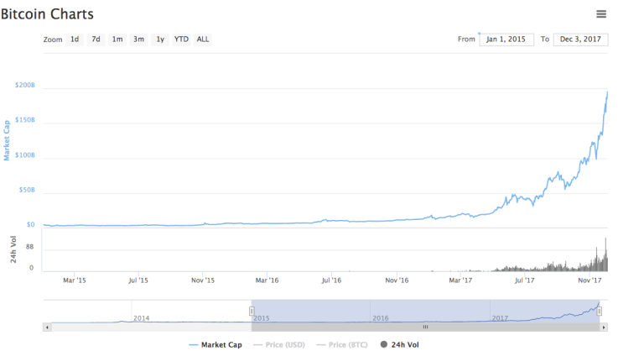The width and height of the screenshot is (644, 351).
Task: Click the navigator scroll left arrow
Action: 47,327
